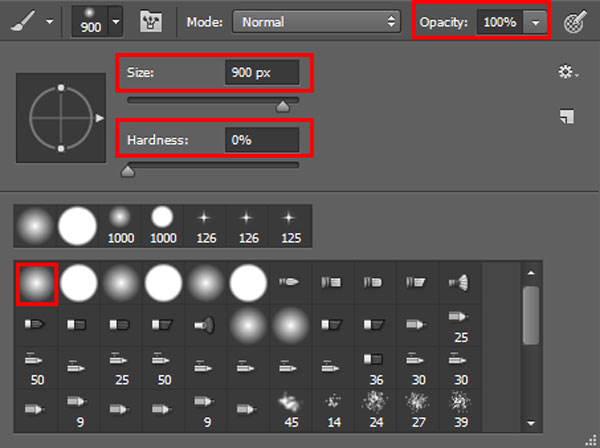Viewport: 600px width, 448px height.
Task: Open the Opacity slider dropdown arrow
Action: pyautogui.click(x=535, y=23)
